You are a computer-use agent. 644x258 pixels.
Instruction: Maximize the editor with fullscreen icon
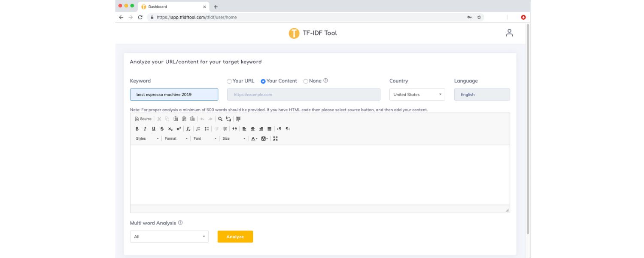275,138
